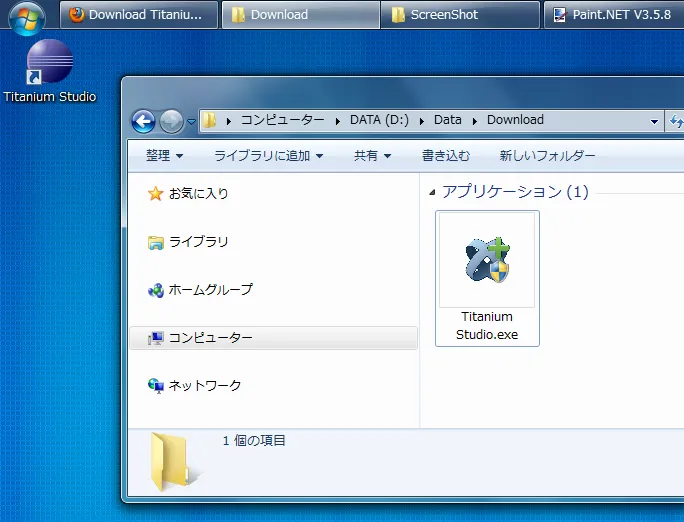Image resolution: width=684 pixels, height=522 pixels.
Task: Click the Paint.NET taskbar icon
Action: tap(560, 15)
